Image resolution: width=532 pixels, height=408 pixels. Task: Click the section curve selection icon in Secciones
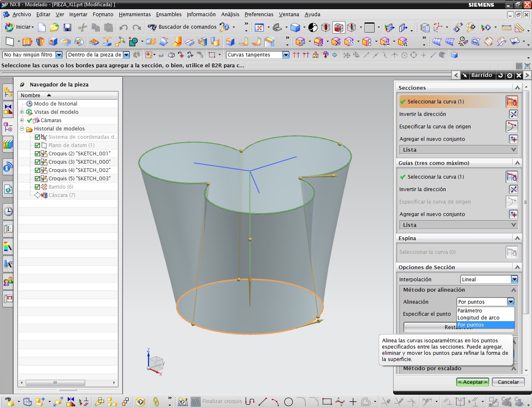512,101
